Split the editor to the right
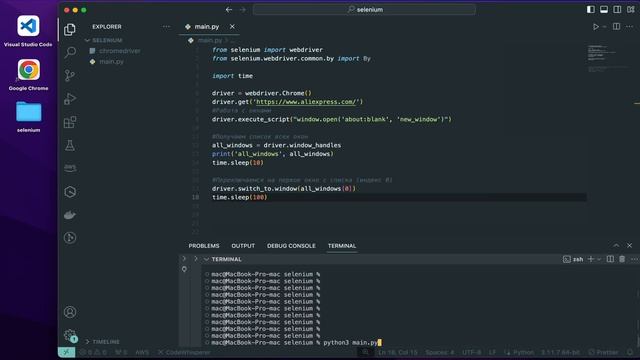This screenshot has width=640, height=360. (616, 27)
